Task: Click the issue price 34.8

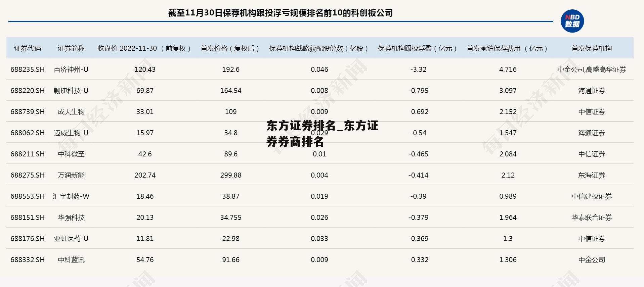Action: [231, 133]
